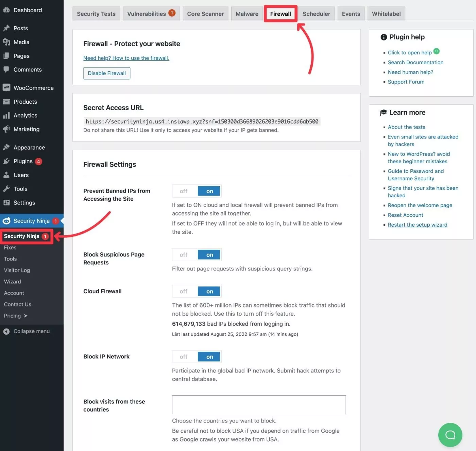The image size is (476, 451).
Task: Open Reopen the welcome page link
Action: [420, 205]
